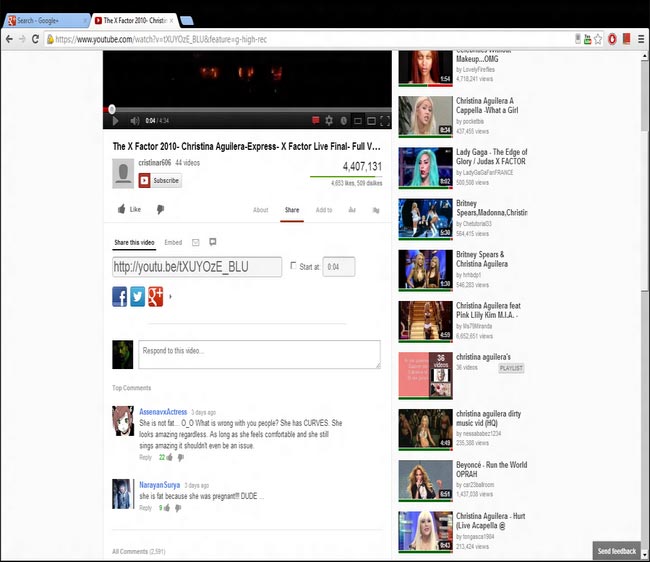Enable the Start at checkbox

(293, 266)
